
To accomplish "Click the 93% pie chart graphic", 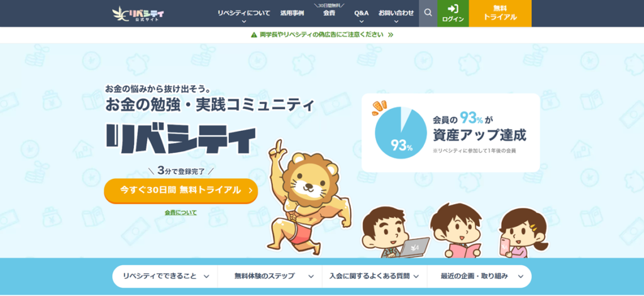I will (x=401, y=133).
